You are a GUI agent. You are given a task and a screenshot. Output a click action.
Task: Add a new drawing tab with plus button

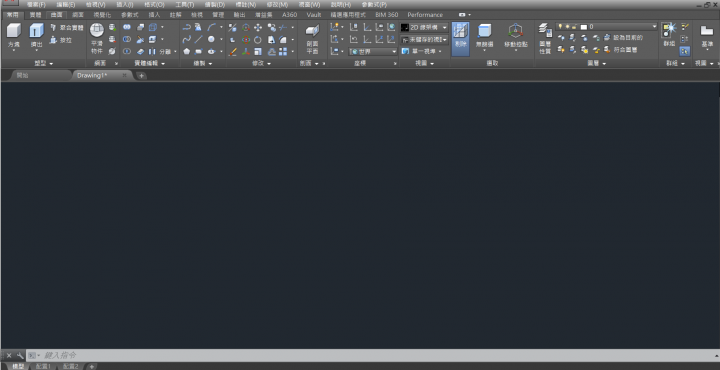tap(141, 76)
